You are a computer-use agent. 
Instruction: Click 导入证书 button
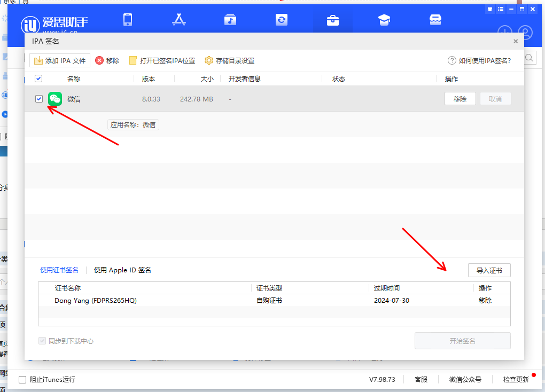point(489,270)
